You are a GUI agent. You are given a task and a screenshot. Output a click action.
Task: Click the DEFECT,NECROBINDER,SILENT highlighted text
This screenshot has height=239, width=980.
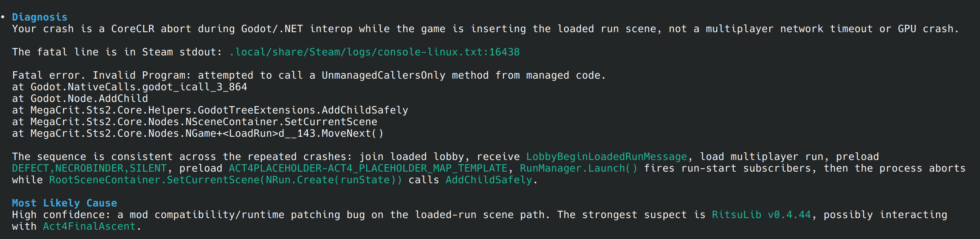89,168
